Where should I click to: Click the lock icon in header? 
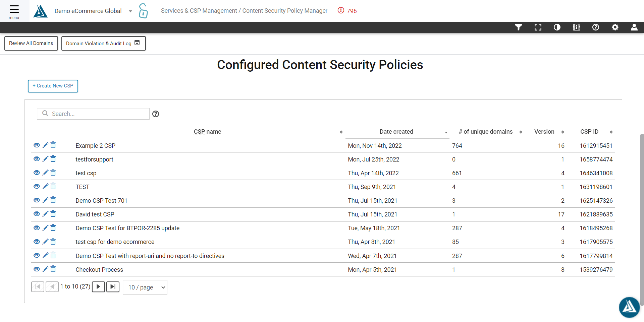[x=143, y=11]
